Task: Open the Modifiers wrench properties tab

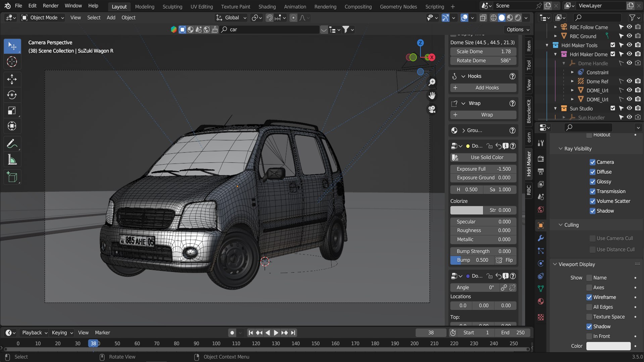Action: pyautogui.click(x=541, y=238)
